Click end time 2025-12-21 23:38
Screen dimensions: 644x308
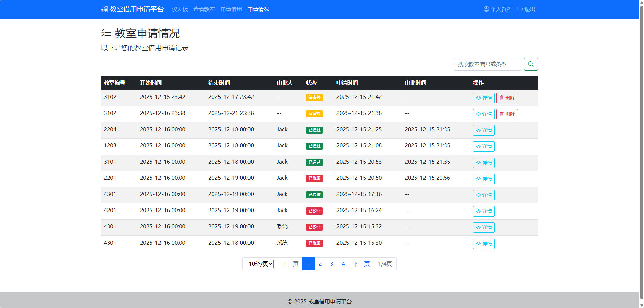pos(231,113)
